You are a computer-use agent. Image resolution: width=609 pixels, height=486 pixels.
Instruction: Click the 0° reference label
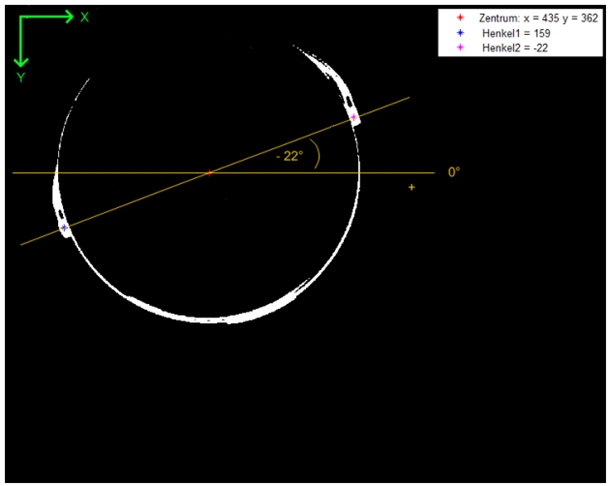[x=453, y=172]
